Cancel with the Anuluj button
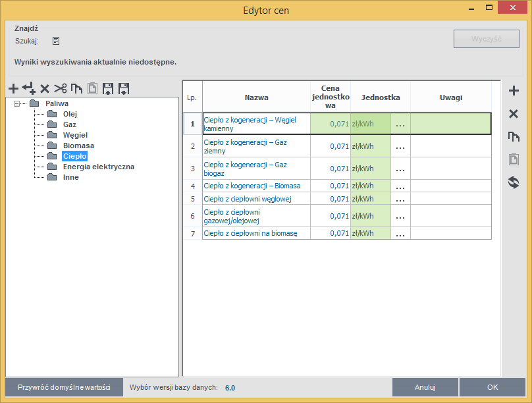This screenshot has width=532, height=403. 425,387
